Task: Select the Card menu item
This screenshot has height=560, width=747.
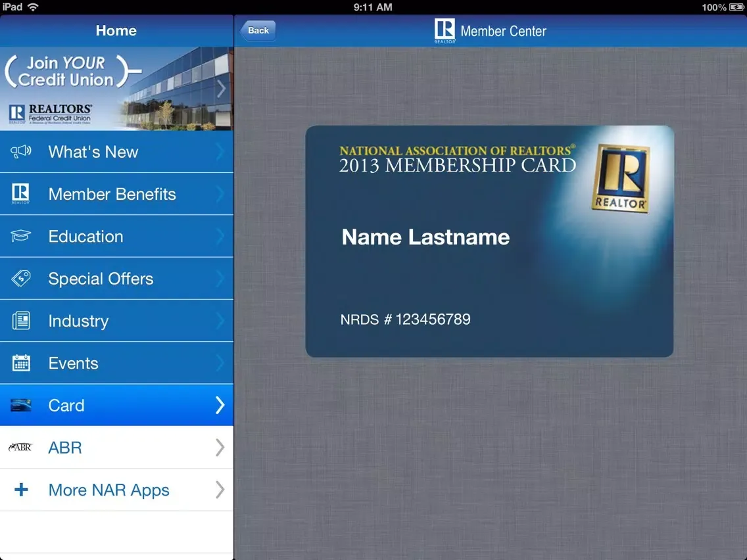Action: tap(117, 406)
